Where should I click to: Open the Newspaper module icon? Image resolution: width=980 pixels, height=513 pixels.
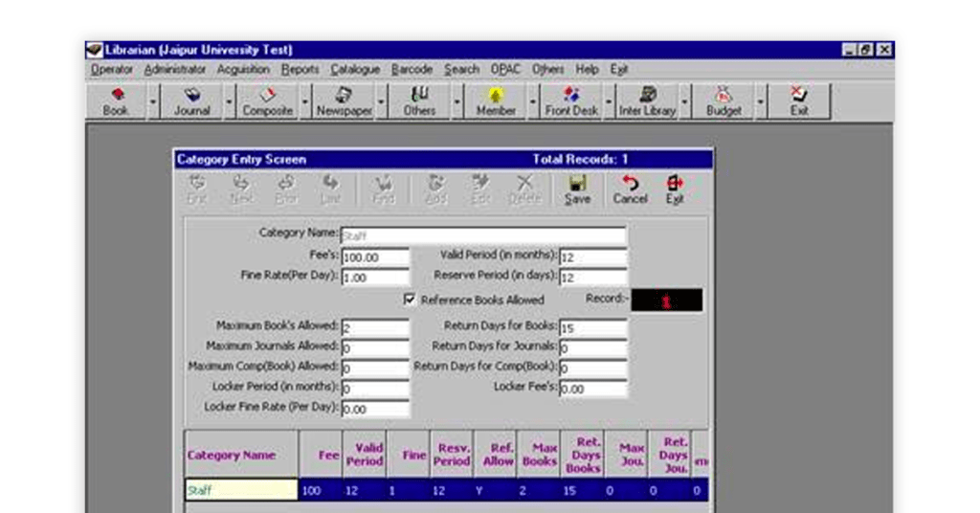(x=344, y=101)
